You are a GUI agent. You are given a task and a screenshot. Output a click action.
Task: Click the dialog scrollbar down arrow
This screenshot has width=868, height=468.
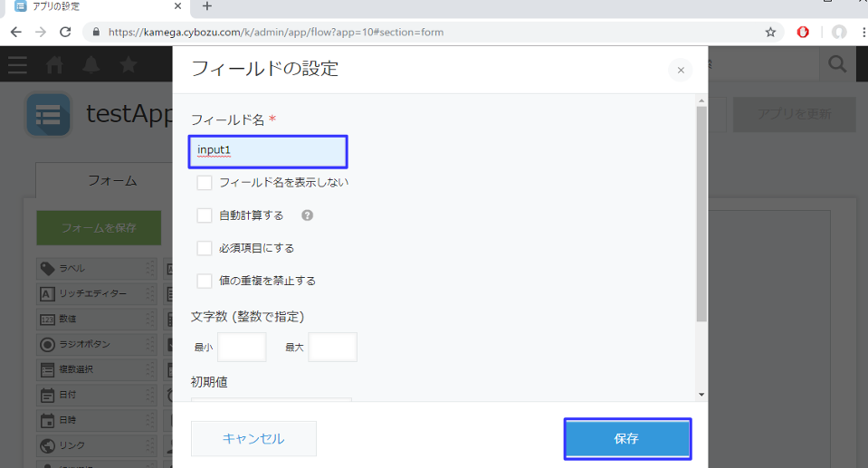tap(701, 395)
